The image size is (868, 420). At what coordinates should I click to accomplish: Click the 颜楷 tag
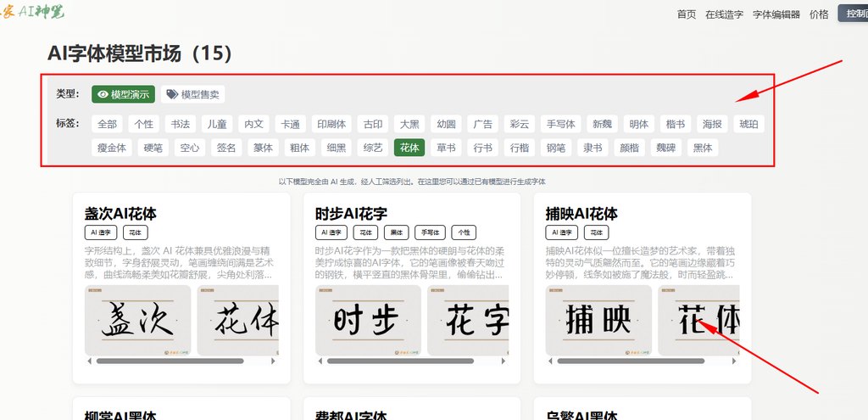point(630,148)
